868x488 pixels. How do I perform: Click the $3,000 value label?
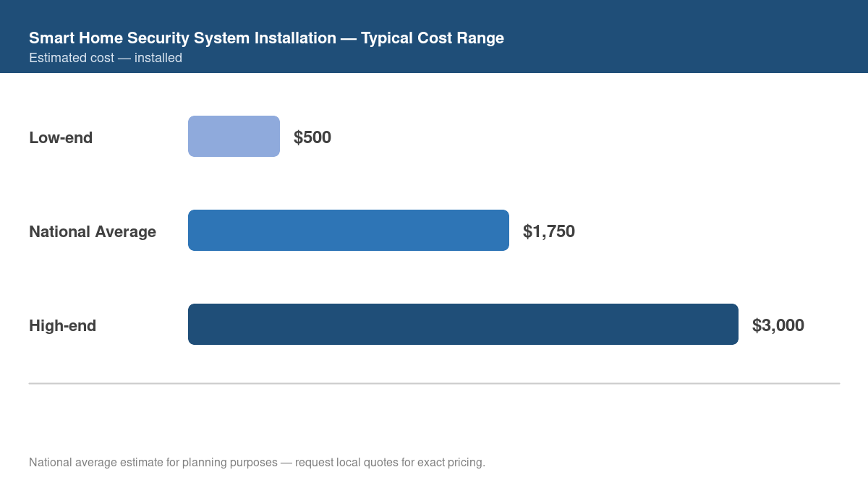pos(778,325)
